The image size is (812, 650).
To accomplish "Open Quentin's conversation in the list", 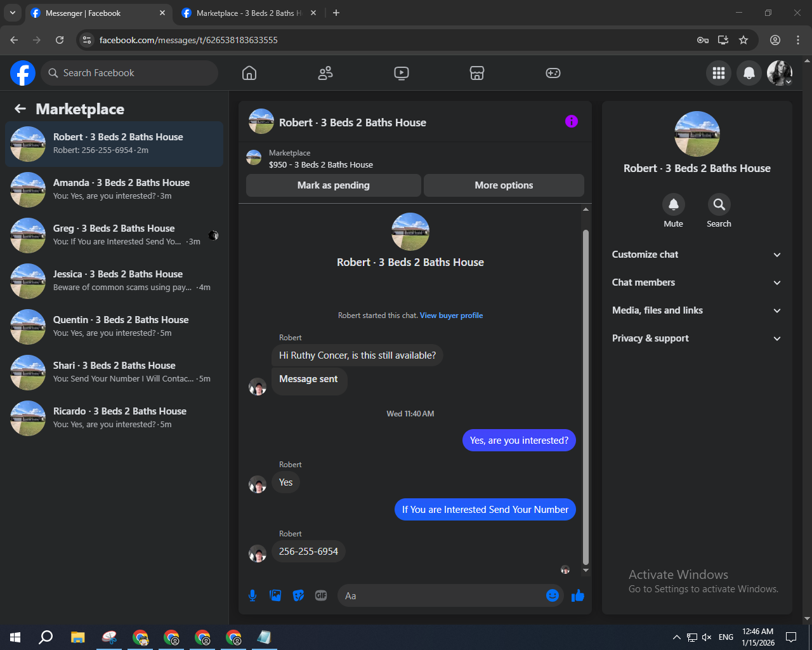I will pyautogui.click(x=114, y=327).
